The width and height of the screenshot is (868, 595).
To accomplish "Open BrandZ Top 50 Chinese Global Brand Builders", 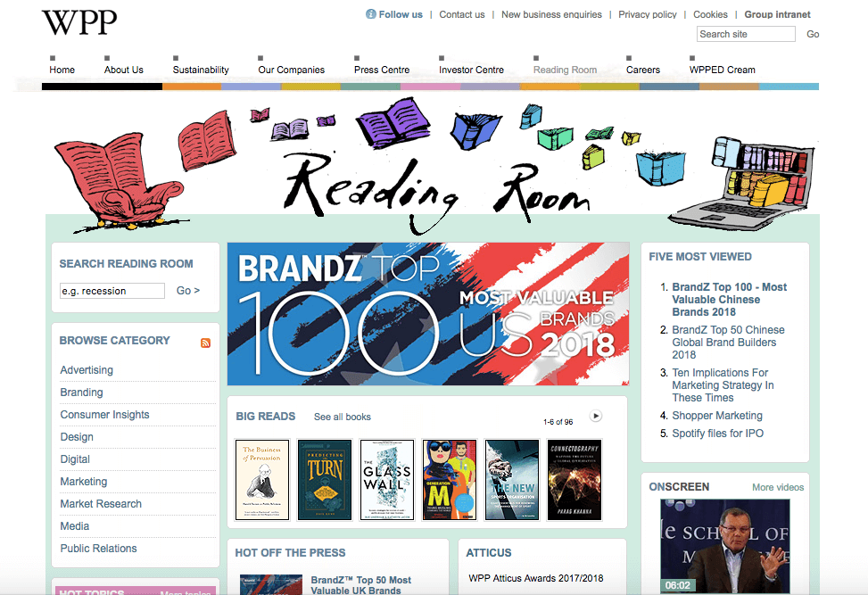I will [728, 342].
